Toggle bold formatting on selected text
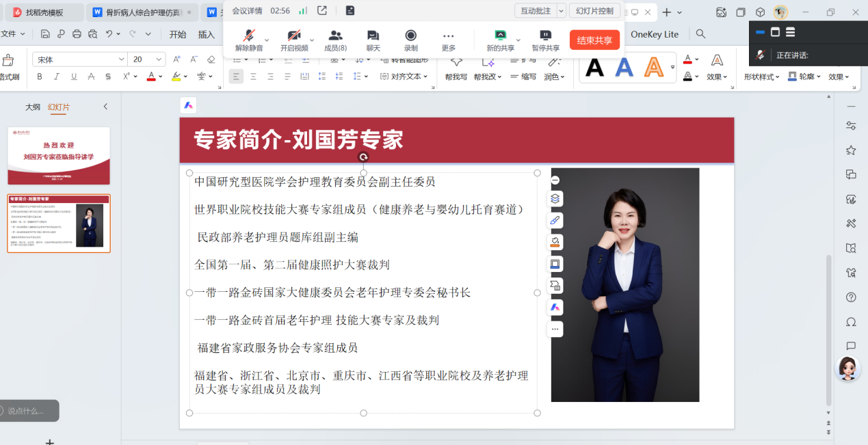Screen dimensions: 868x445 coord(40,76)
